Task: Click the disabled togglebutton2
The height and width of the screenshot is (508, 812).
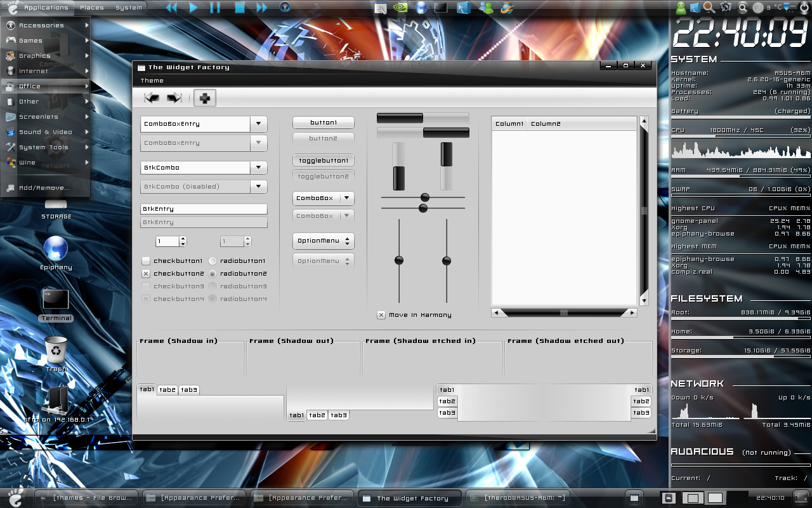Action: 324,177
